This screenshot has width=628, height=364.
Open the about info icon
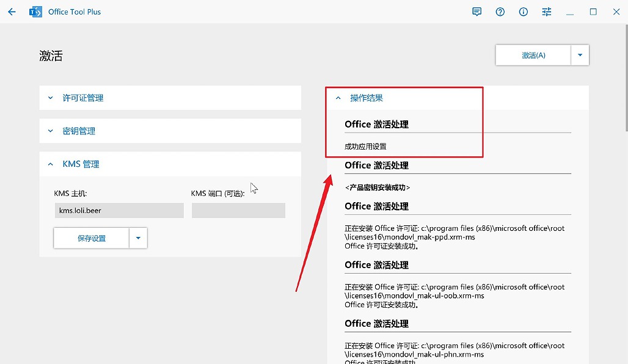click(523, 12)
